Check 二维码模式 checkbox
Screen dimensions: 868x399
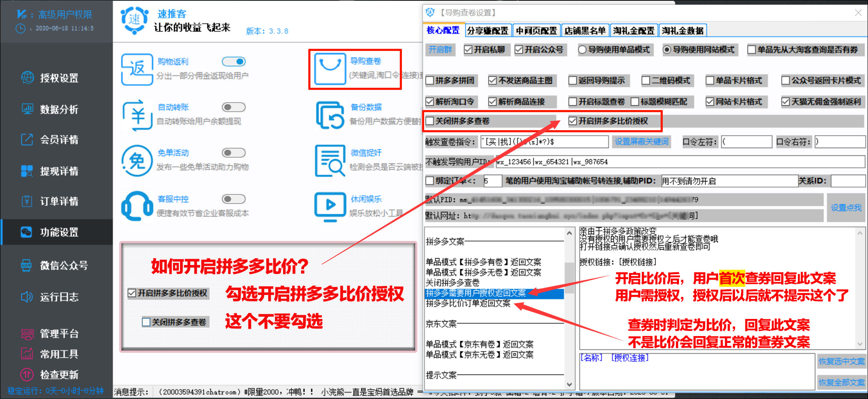coord(646,80)
